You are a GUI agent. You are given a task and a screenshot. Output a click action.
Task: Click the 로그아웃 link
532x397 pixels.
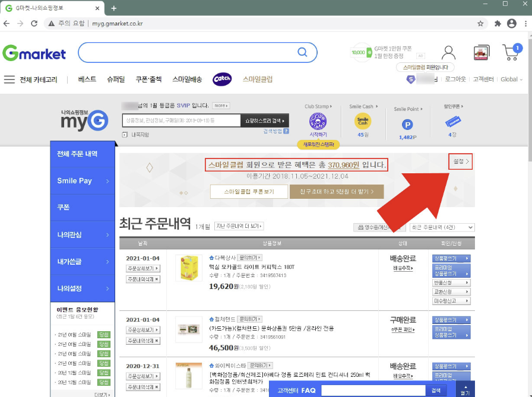tap(455, 80)
